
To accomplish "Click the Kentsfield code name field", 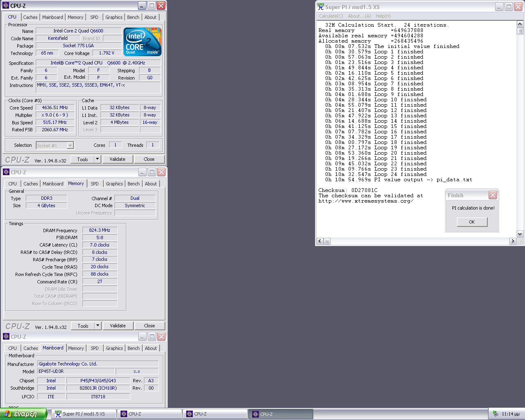I will click(58, 38).
